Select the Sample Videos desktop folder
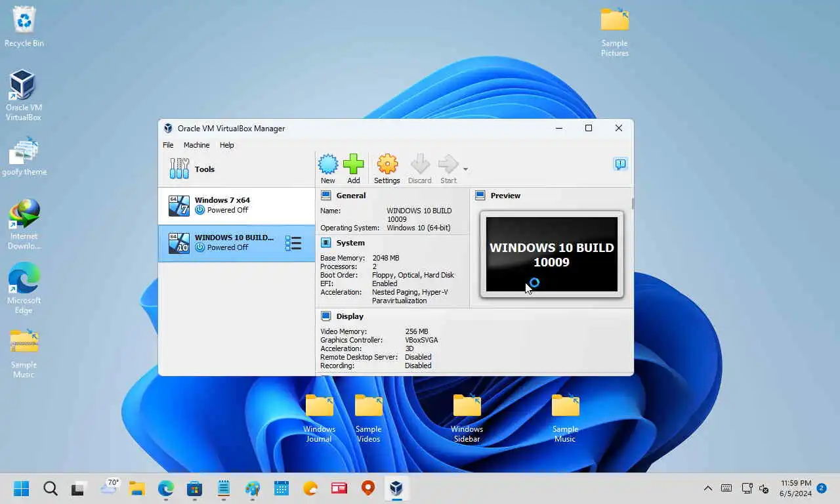Screen dimensions: 840x504 click(369, 418)
